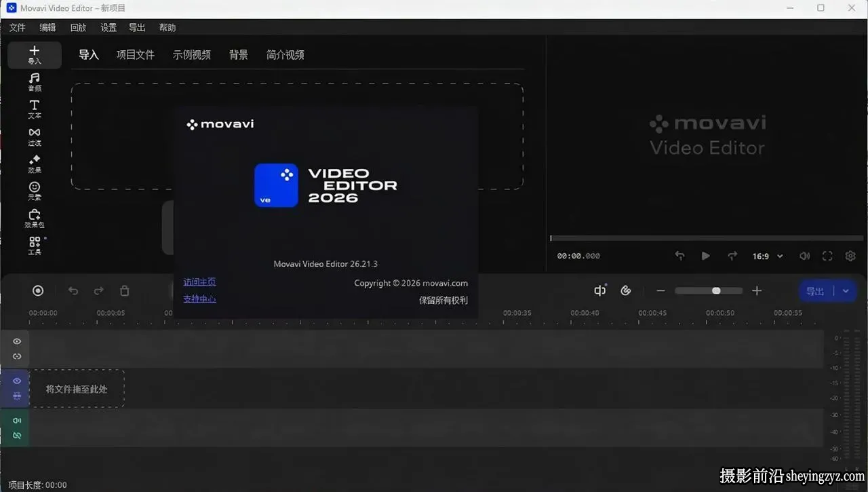The height and width of the screenshot is (492, 868).
Task: Click the timeline redo arrow
Action: pyautogui.click(x=99, y=290)
